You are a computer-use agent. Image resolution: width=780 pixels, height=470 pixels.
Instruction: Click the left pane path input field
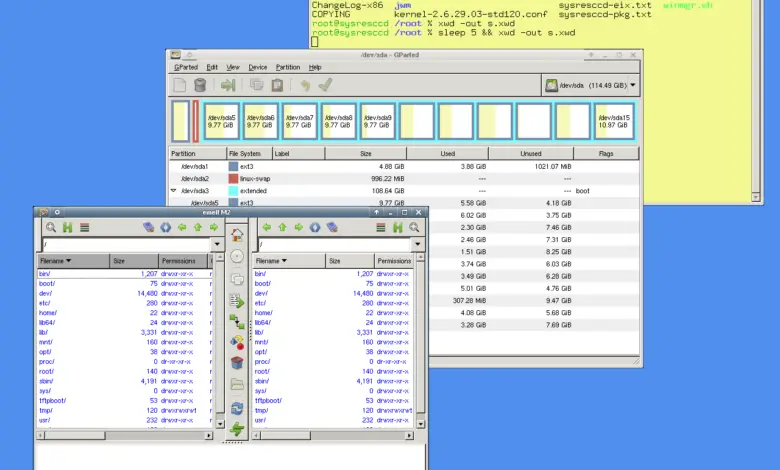pyautogui.click(x=127, y=244)
